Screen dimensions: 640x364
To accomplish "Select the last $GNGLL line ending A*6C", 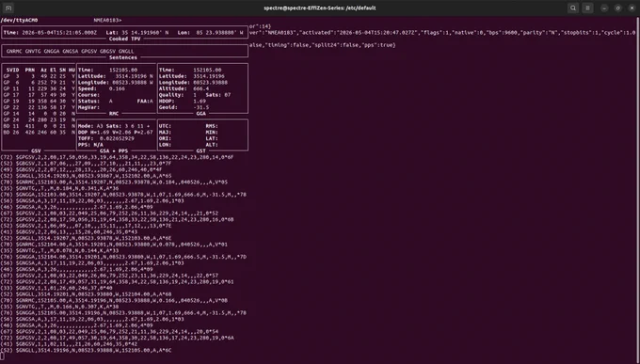I will pos(87,350).
